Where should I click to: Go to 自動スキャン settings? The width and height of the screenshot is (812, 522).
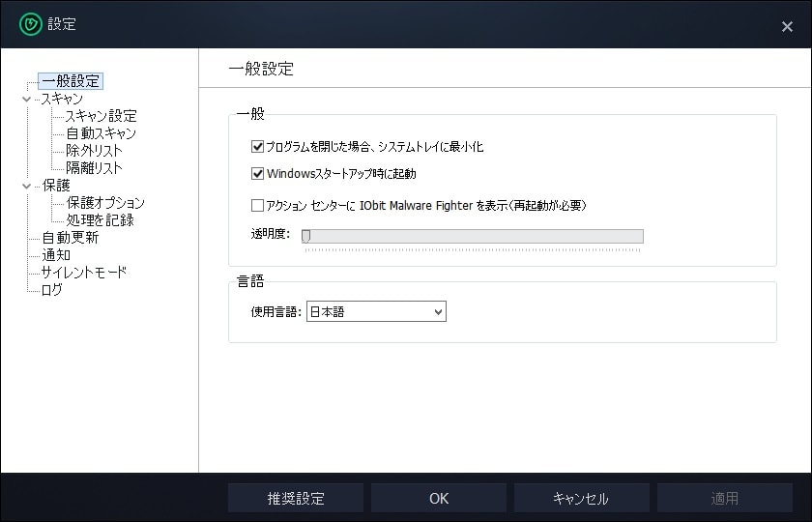tap(101, 133)
